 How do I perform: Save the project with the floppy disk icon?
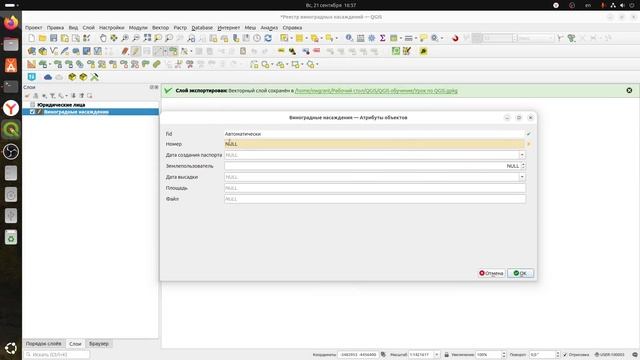pos(53,38)
